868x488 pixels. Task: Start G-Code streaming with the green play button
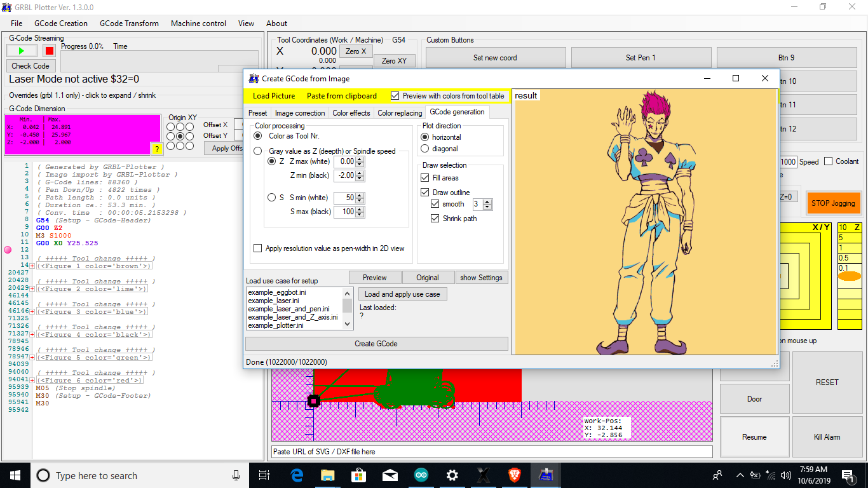pyautogui.click(x=22, y=51)
